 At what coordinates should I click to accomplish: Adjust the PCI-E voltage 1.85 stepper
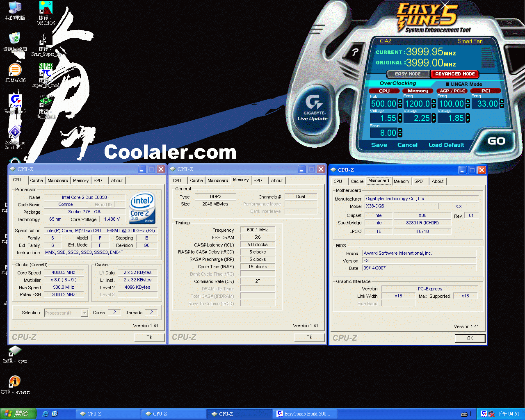point(468,118)
